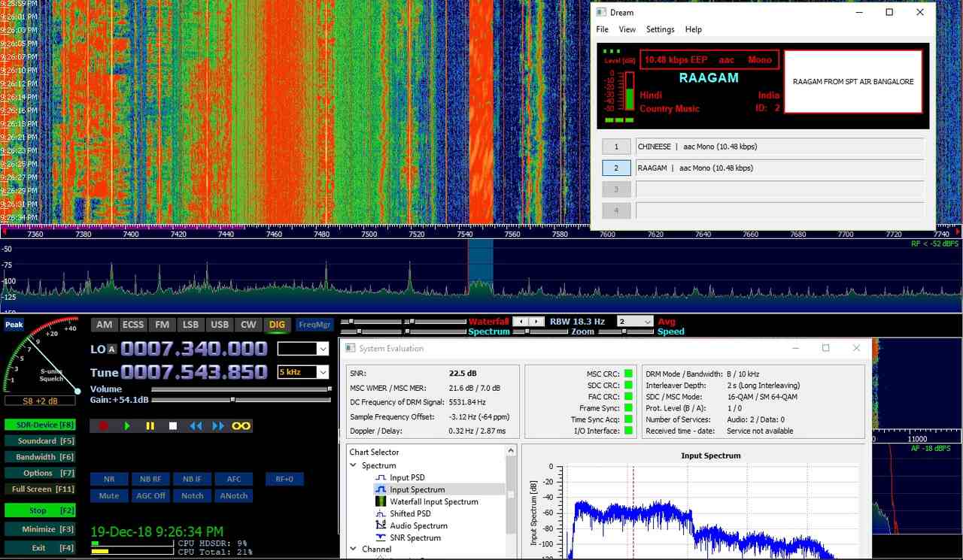This screenshot has height=560, width=963.
Task: Open the FreqMgr frequency manager
Action: 314,325
